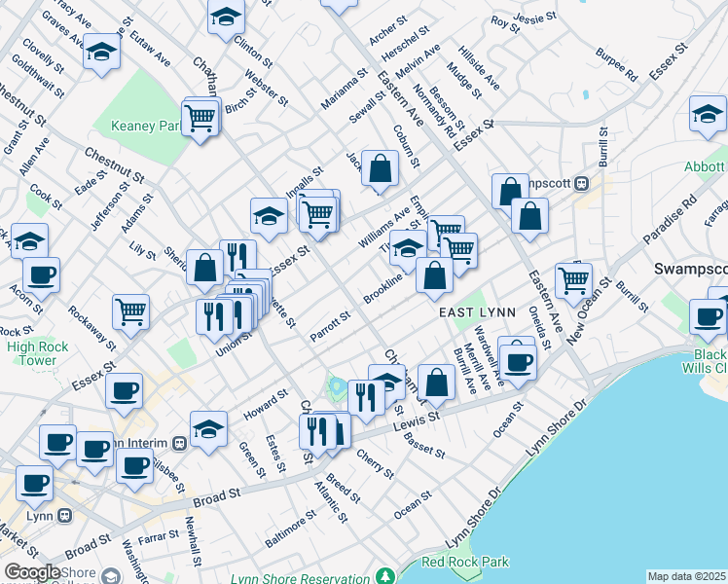Viewport: 728px width, 584px height.
Task: Select the school marker beside Graves Ave
Action: [x=100, y=53]
